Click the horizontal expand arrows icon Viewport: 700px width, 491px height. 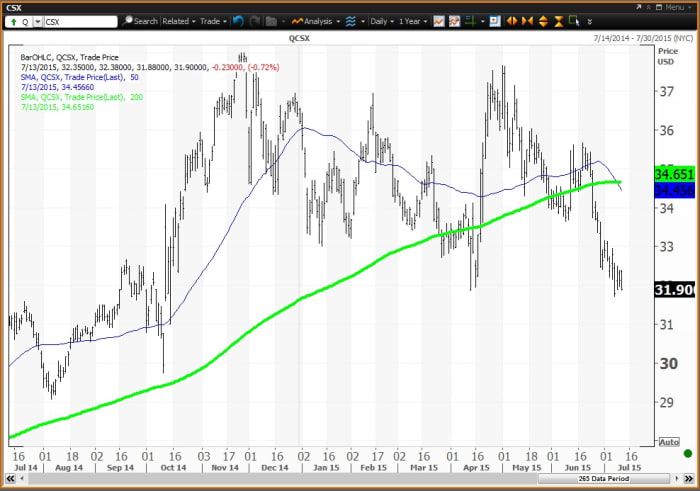point(514,20)
